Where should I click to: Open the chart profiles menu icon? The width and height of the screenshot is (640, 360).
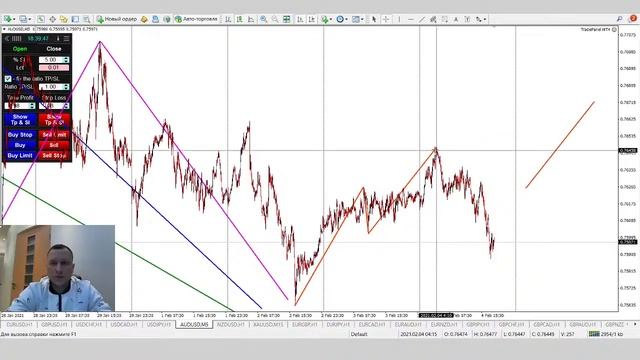[x=23, y=19]
